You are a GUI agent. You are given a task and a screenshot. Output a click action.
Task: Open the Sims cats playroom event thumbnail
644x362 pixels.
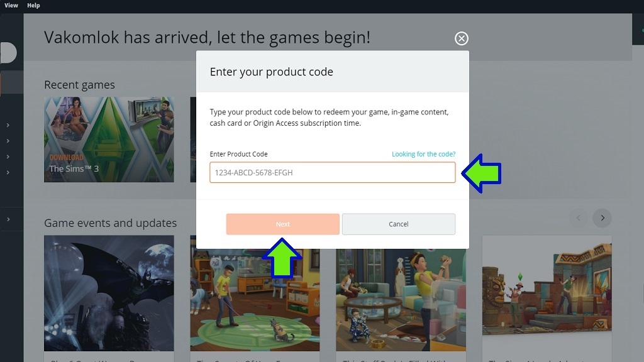pyautogui.click(x=255, y=300)
